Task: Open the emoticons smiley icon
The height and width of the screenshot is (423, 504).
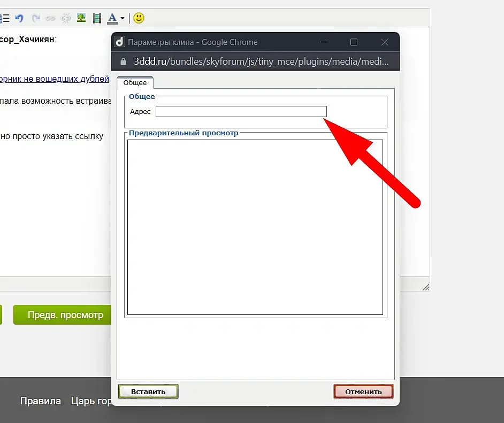Action: point(139,18)
